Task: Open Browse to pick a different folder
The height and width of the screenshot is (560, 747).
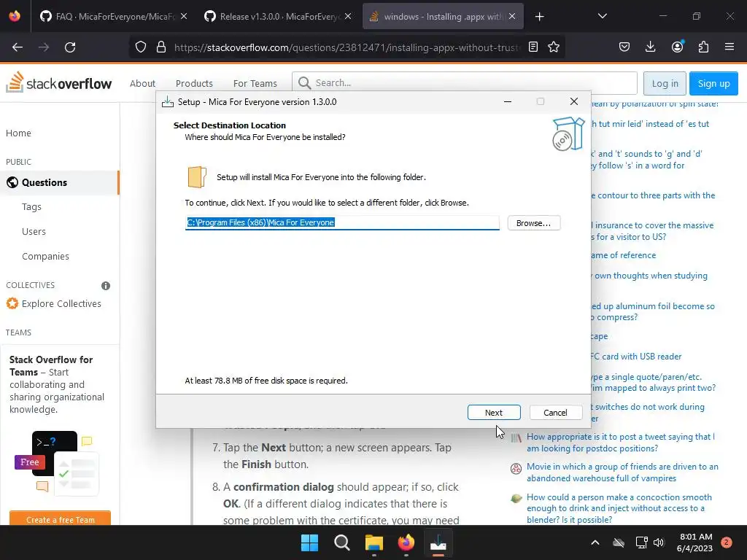Action: pyautogui.click(x=533, y=223)
